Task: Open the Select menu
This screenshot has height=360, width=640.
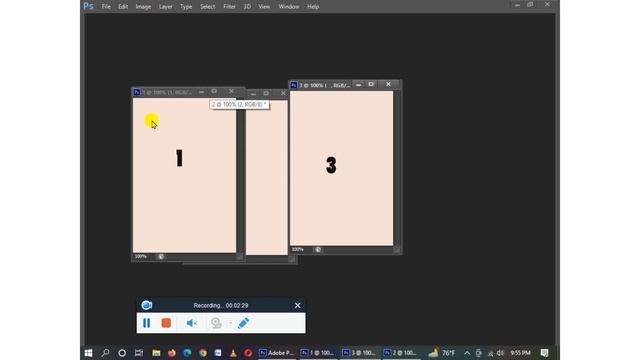Action: coord(207,7)
